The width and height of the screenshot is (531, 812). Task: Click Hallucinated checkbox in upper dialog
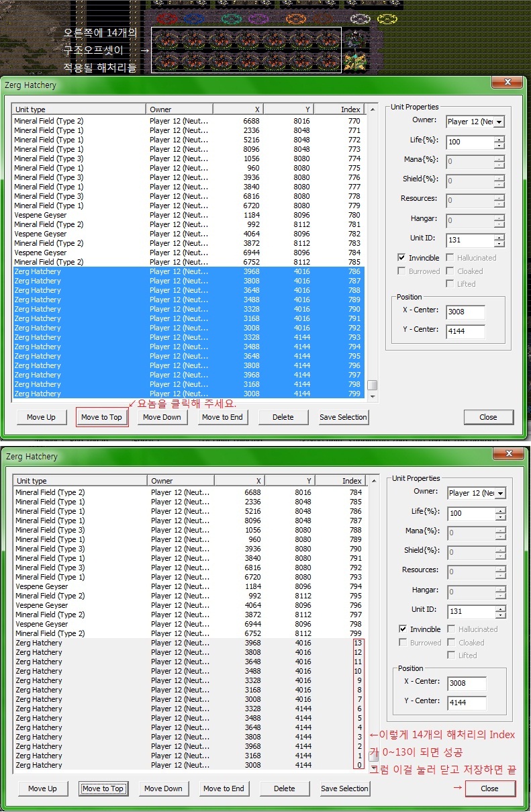450,258
